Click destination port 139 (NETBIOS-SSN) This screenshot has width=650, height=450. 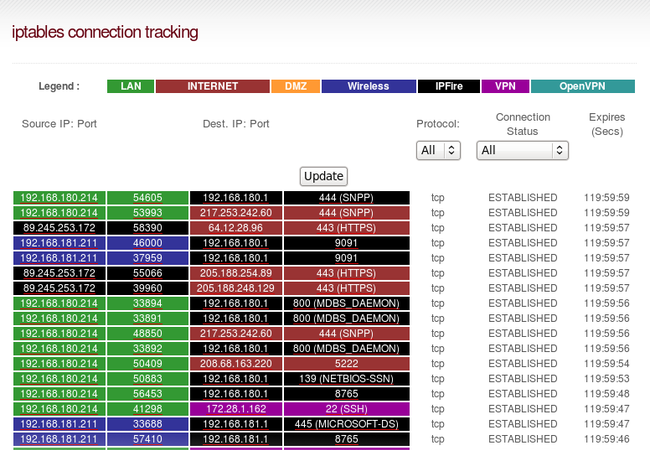pos(347,379)
